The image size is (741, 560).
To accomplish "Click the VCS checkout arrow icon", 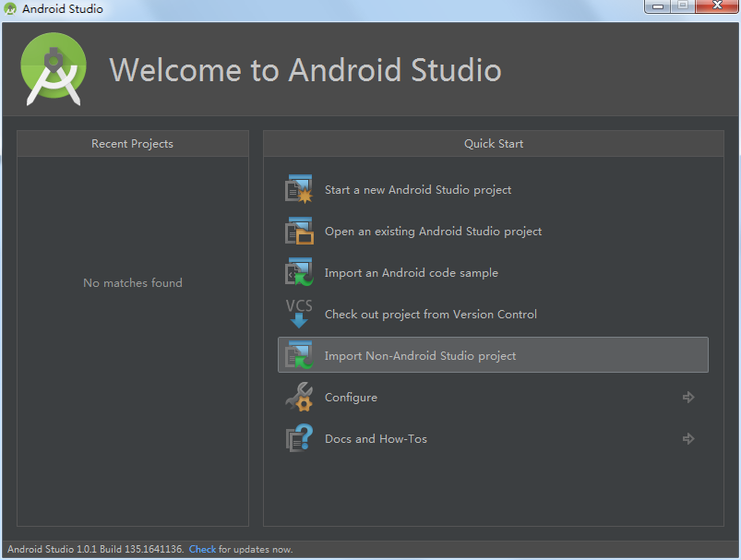I will (298, 314).
